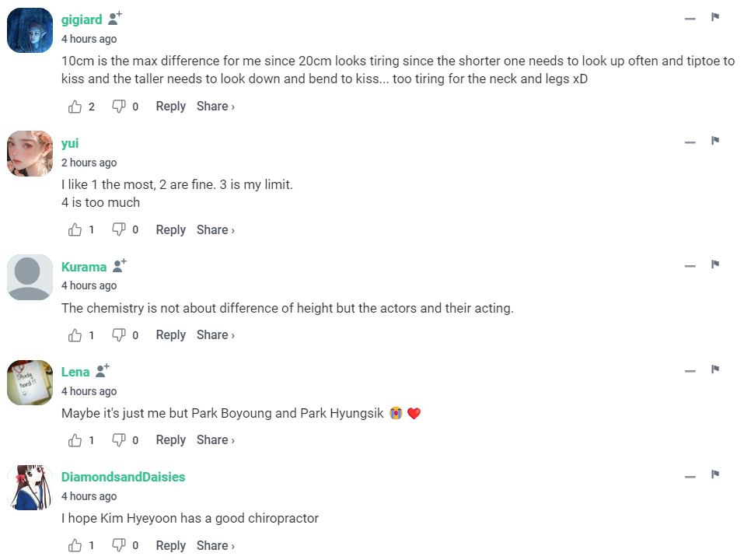This screenshot has height=560, width=744.
Task: Downvote yui's comment with thumbs-down icon
Action: click(x=119, y=229)
